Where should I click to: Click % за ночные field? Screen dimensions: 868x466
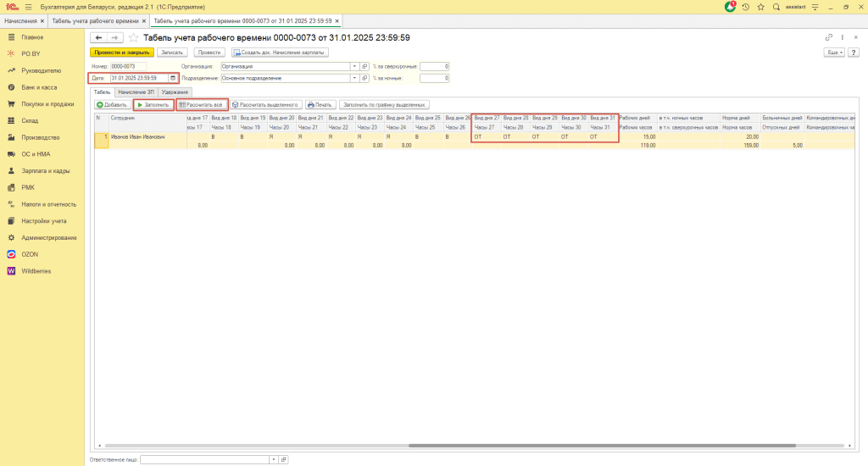435,78
